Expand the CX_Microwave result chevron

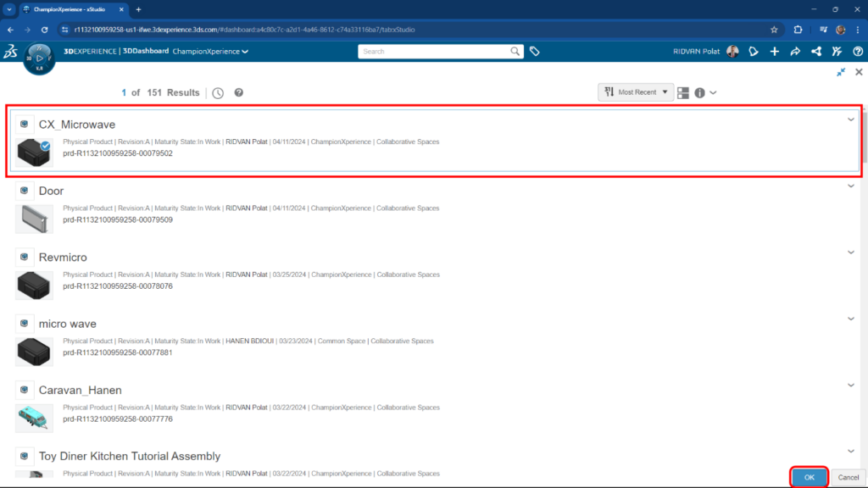[851, 119]
